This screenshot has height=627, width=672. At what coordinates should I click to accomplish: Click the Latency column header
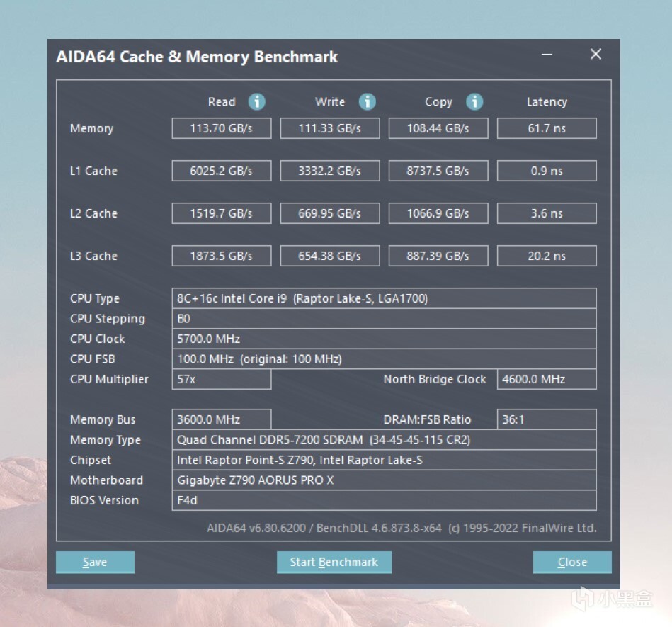point(547,102)
